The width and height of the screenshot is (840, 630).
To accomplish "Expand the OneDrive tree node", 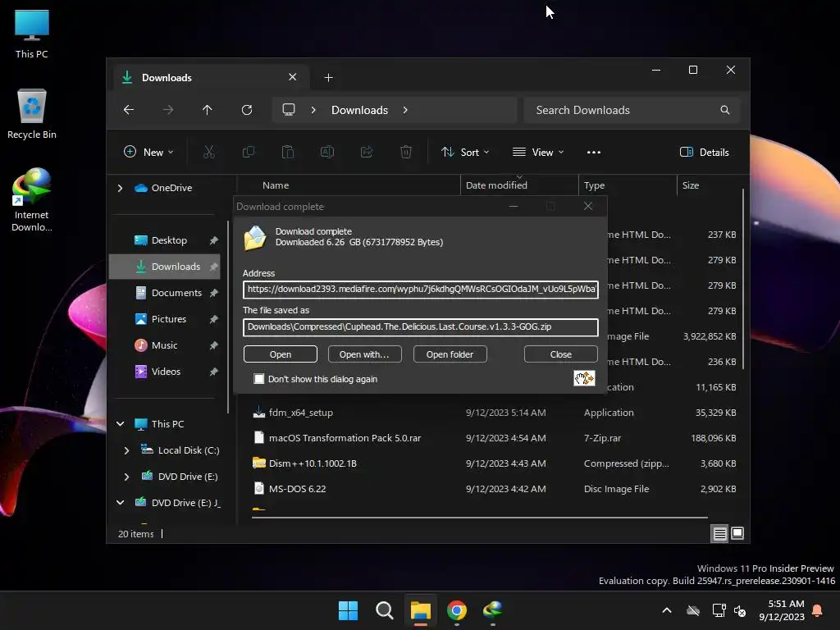I will coord(120,188).
